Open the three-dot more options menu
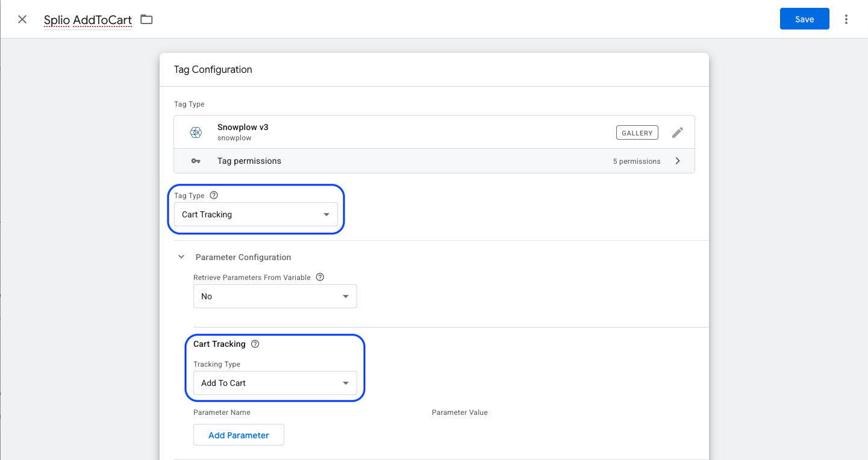This screenshot has height=460, width=868. point(846,19)
